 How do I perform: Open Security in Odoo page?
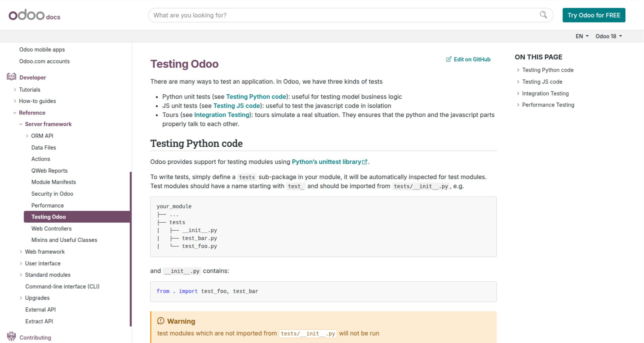click(52, 194)
